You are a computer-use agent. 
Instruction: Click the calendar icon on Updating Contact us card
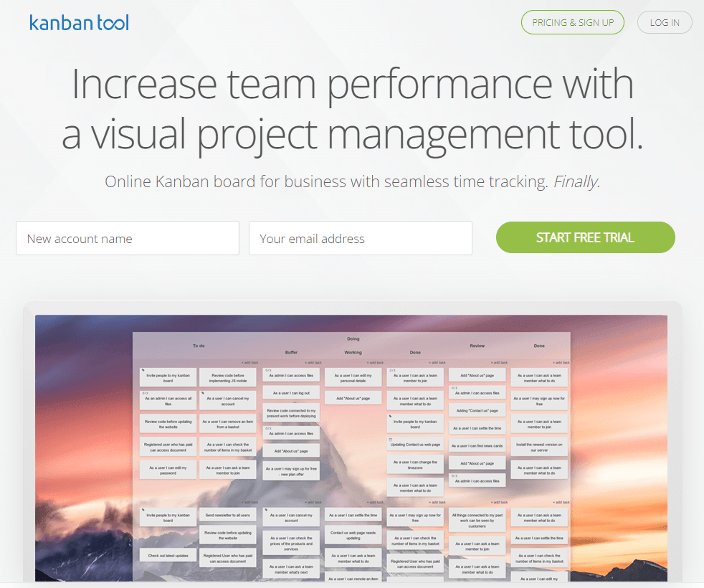[x=390, y=439]
